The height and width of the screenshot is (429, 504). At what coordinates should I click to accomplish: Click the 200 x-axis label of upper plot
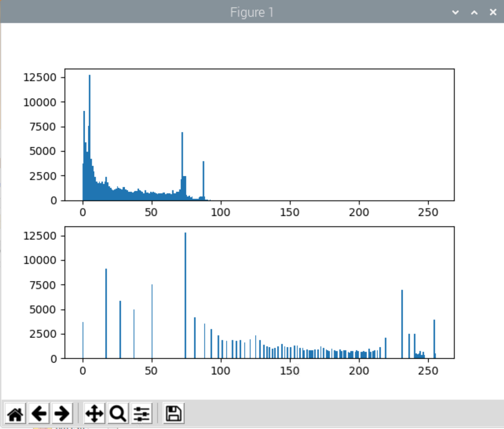(359, 212)
